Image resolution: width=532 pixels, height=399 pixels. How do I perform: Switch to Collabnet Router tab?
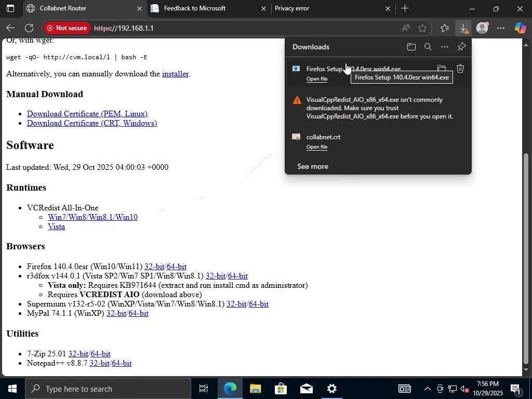tap(85, 8)
